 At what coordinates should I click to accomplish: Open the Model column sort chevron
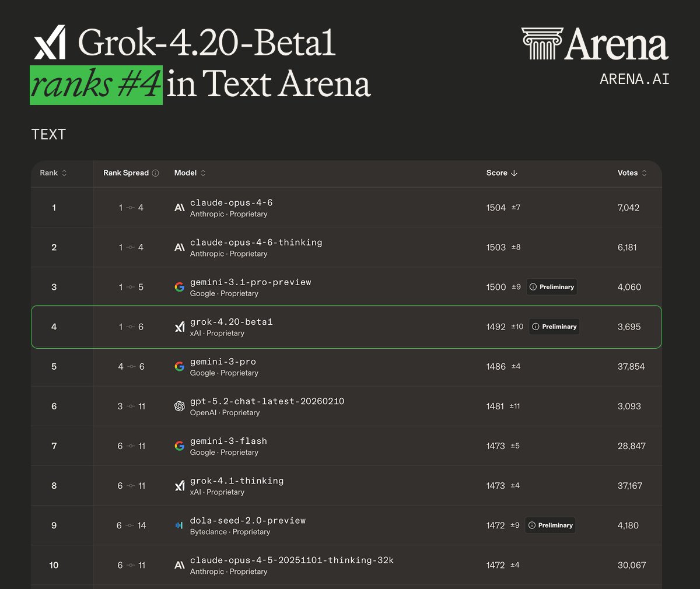tap(204, 173)
